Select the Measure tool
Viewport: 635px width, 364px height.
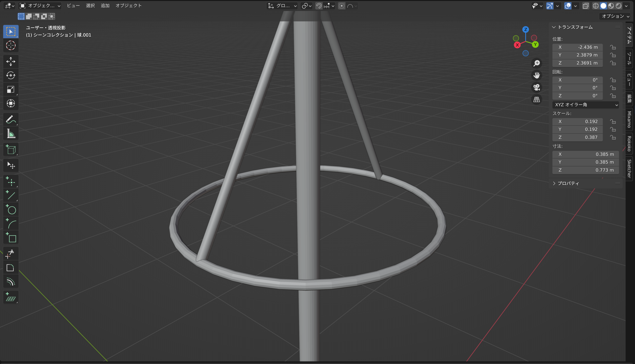coord(11,133)
